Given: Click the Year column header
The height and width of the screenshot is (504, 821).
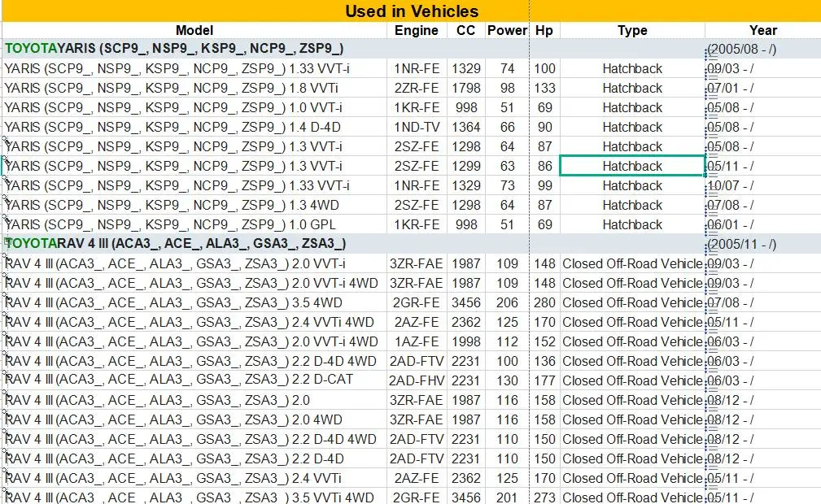Looking at the screenshot, I should 763,30.
